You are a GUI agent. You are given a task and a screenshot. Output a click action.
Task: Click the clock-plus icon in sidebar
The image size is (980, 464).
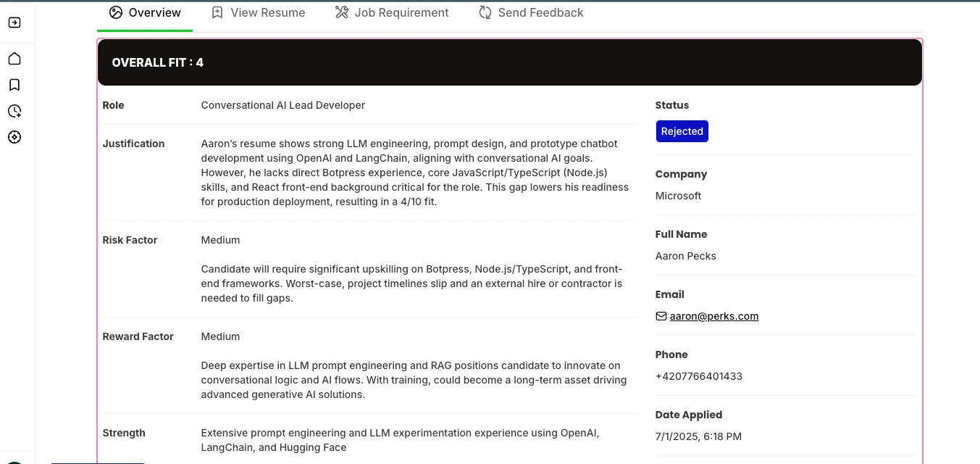pos(14,111)
